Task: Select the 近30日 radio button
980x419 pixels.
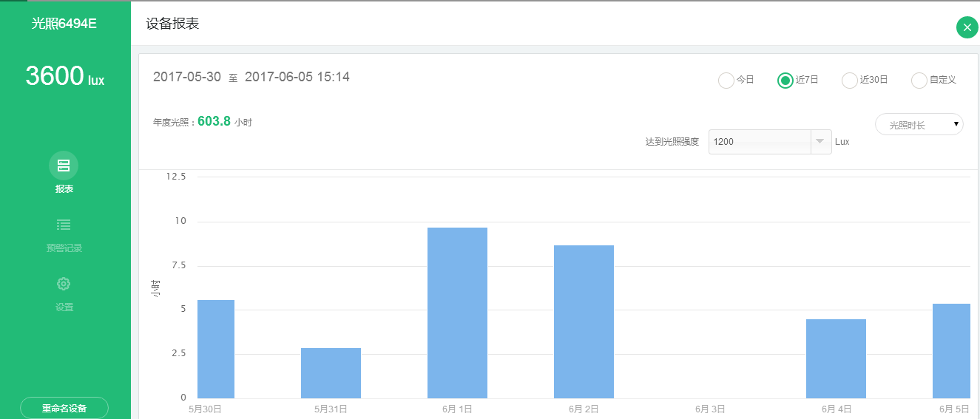Action: 850,81
